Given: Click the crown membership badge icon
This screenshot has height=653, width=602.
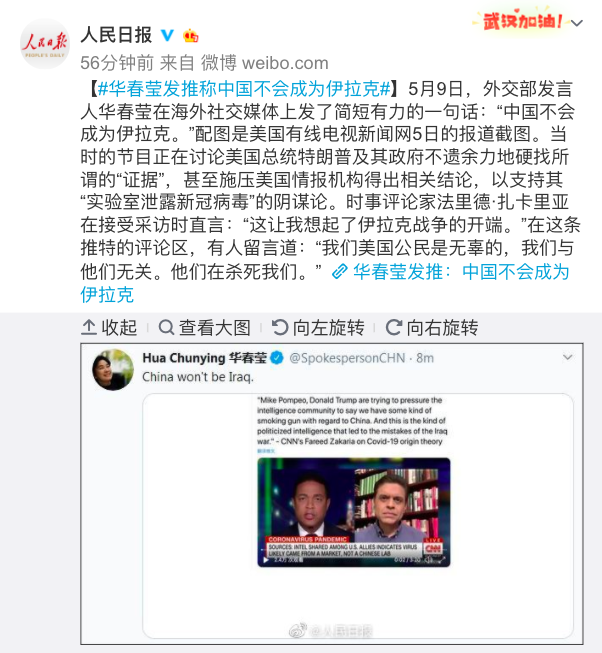Looking at the screenshot, I should coord(190,35).
